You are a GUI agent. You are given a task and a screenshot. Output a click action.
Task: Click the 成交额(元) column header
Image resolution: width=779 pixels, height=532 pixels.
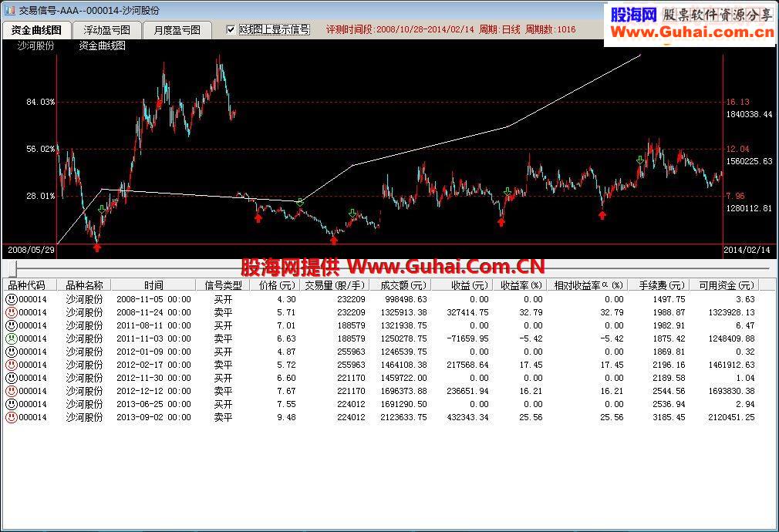400,285
